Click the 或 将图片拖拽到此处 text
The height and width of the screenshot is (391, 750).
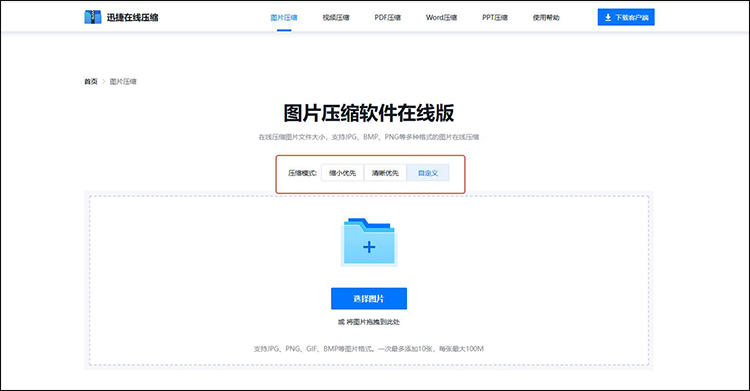[369, 322]
